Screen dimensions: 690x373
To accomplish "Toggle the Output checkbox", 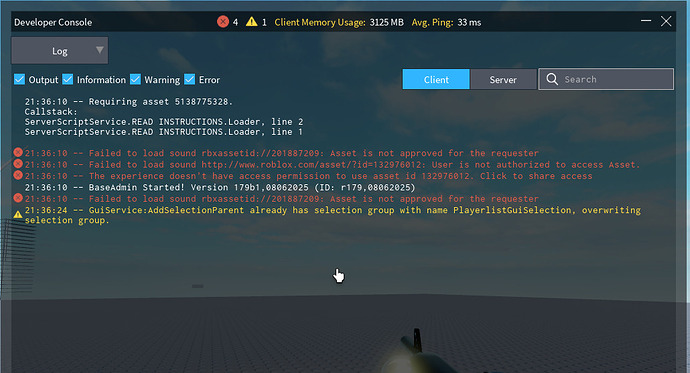I will [x=19, y=79].
